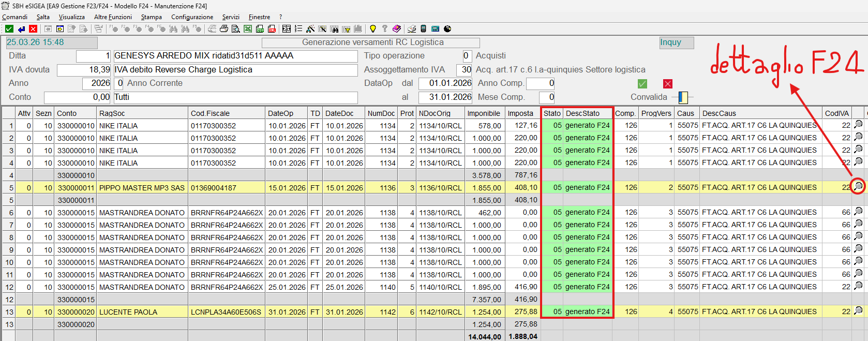
Task: Click the yellow light bulb tips icon
Action: point(372,29)
